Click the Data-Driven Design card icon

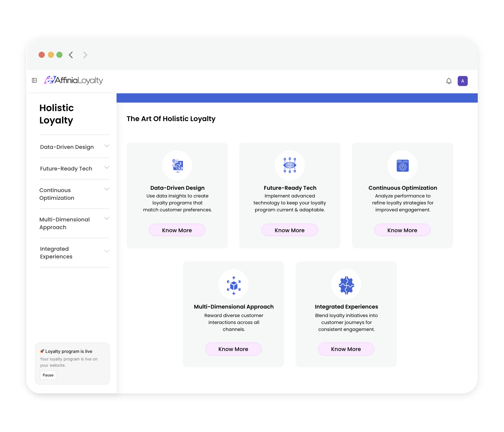(x=177, y=165)
